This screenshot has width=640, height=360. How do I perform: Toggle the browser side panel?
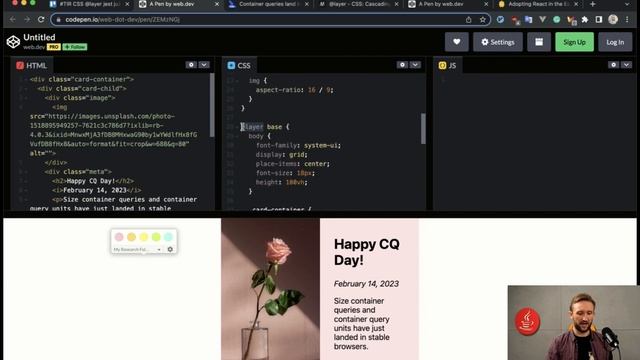(x=599, y=20)
